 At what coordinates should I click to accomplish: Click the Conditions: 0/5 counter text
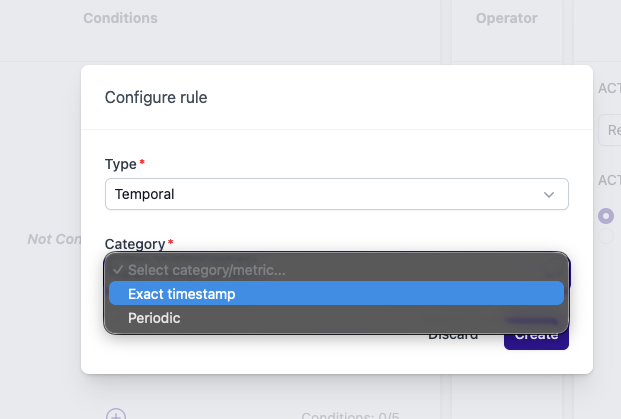(351, 415)
